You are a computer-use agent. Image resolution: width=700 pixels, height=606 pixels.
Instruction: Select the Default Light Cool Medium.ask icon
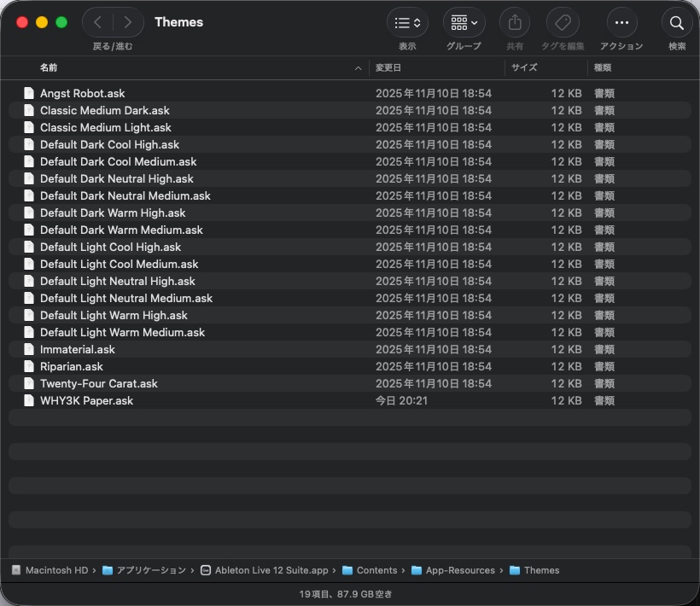click(29, 265)
